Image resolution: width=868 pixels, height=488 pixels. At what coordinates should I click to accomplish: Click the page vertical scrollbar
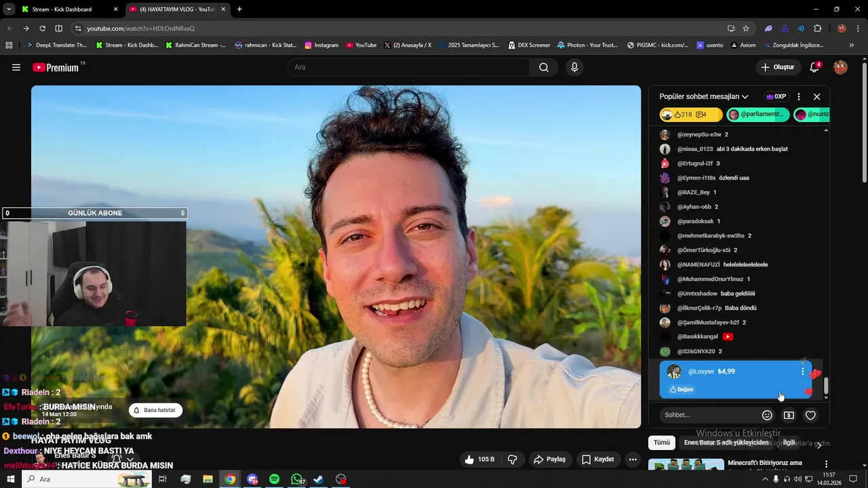coord(864,122)
